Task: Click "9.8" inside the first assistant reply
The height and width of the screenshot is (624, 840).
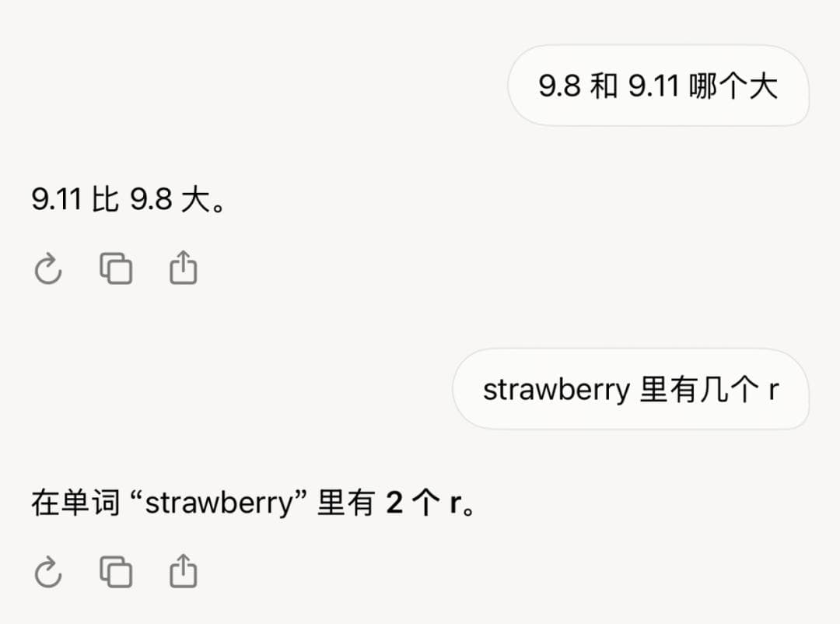Action: (150, 200)
